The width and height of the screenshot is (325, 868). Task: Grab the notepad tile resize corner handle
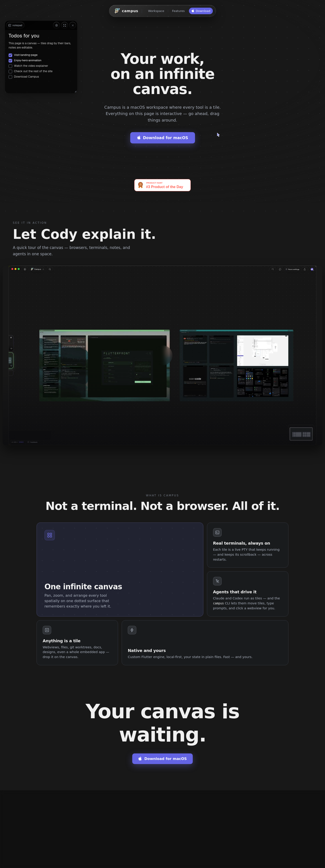[76, 91]
